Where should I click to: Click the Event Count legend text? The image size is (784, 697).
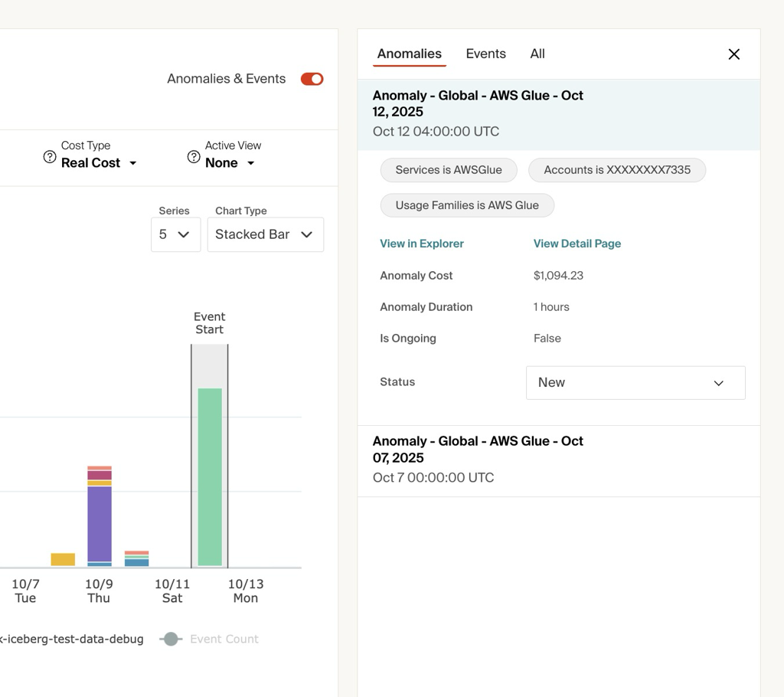click(224, 639)
